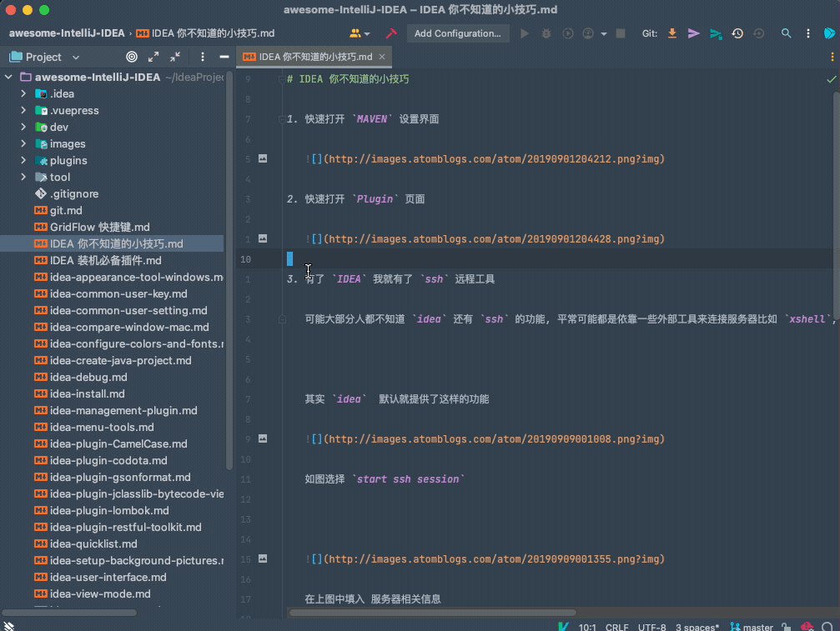Click Collapse All icon in Project panel

[x=175, y=57]
